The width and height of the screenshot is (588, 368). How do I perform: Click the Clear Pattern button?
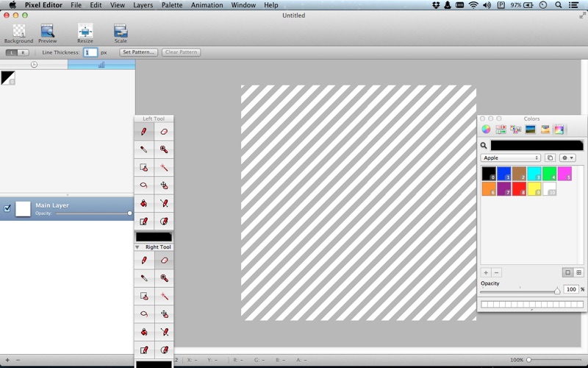pos(181,52)
